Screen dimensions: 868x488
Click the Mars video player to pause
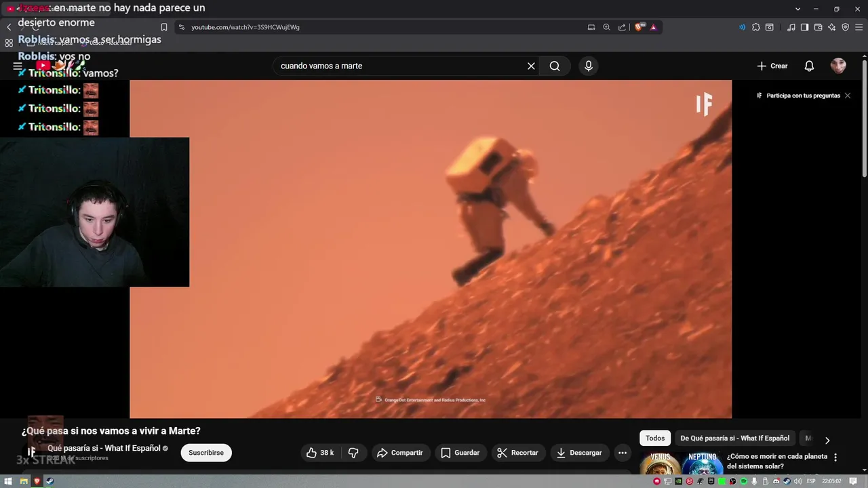tap(431, 249)
